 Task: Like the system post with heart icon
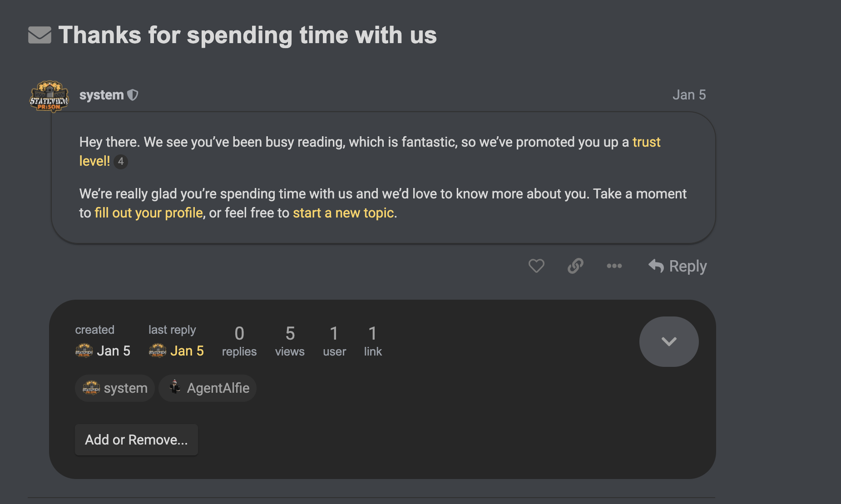tap(536, 266)
